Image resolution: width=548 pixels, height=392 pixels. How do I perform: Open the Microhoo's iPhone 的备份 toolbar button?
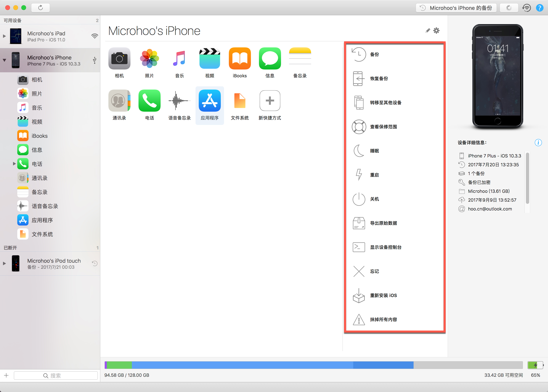tap(456, 8)
